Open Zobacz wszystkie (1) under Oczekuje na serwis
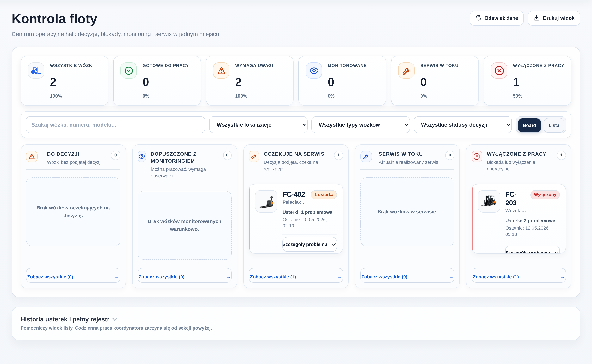592x364 pixels. click(x=296, y=275)
